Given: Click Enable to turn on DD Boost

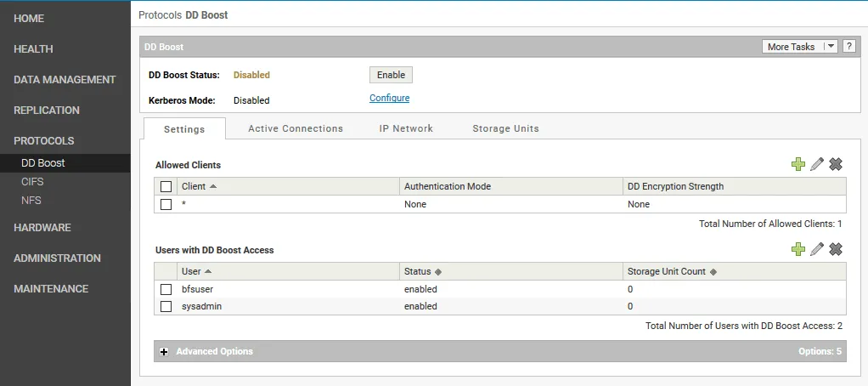Looking at the screenshot, I should (391, 75).
